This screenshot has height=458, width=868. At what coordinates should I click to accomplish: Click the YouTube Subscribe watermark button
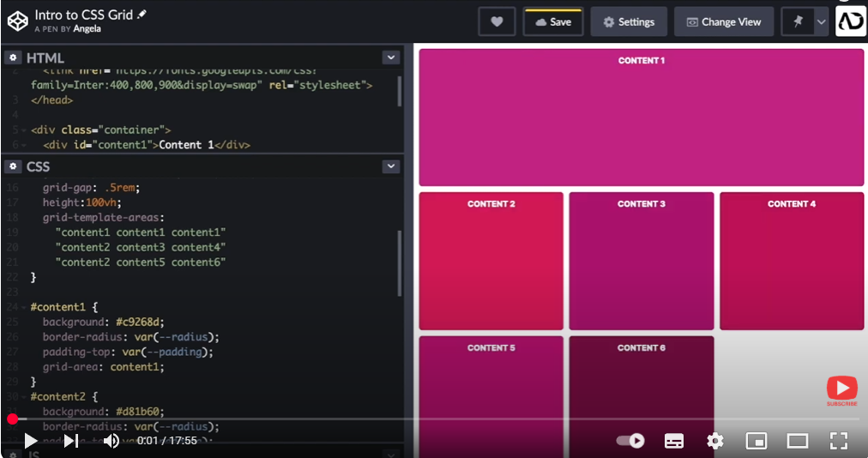pyautogui.click(x=842, y=390)
